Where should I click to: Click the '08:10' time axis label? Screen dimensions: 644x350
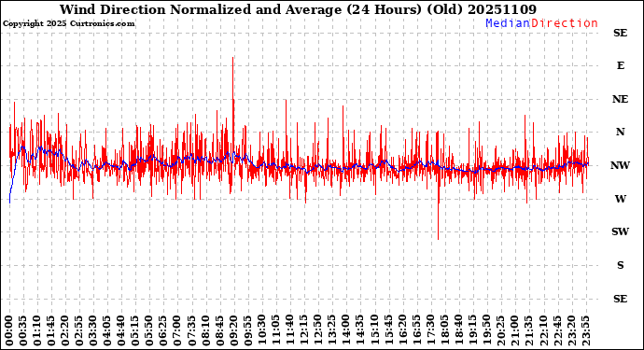205,330
